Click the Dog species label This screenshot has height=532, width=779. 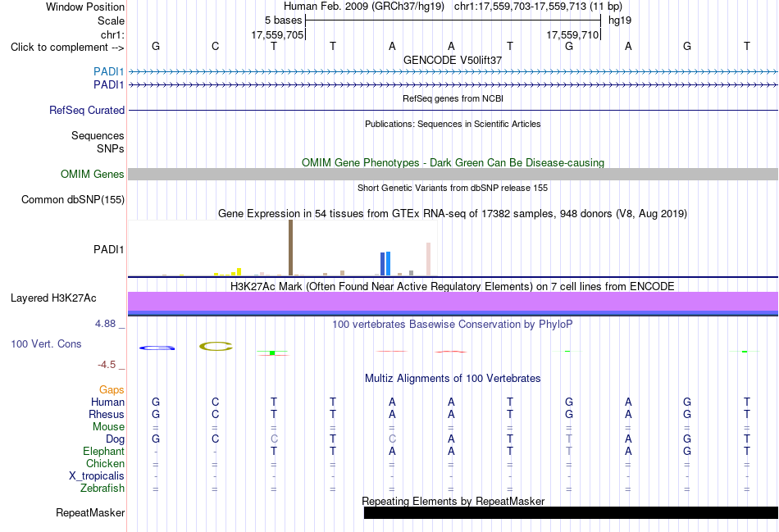115,439
